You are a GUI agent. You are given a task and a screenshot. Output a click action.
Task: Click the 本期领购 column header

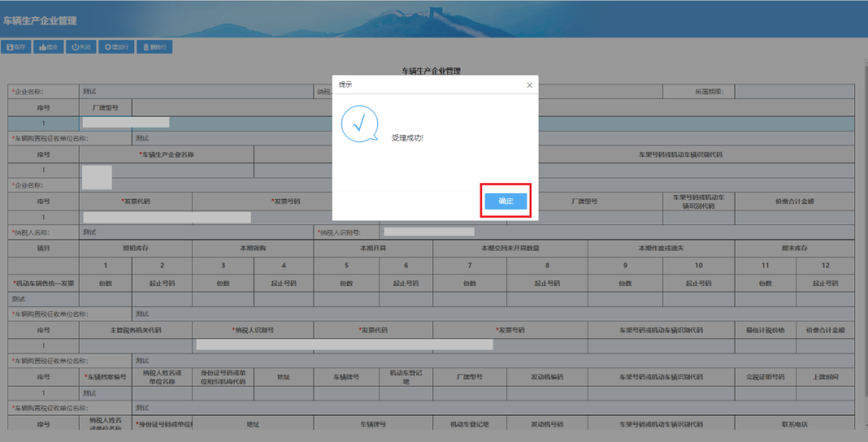click(x=253, y=248)
